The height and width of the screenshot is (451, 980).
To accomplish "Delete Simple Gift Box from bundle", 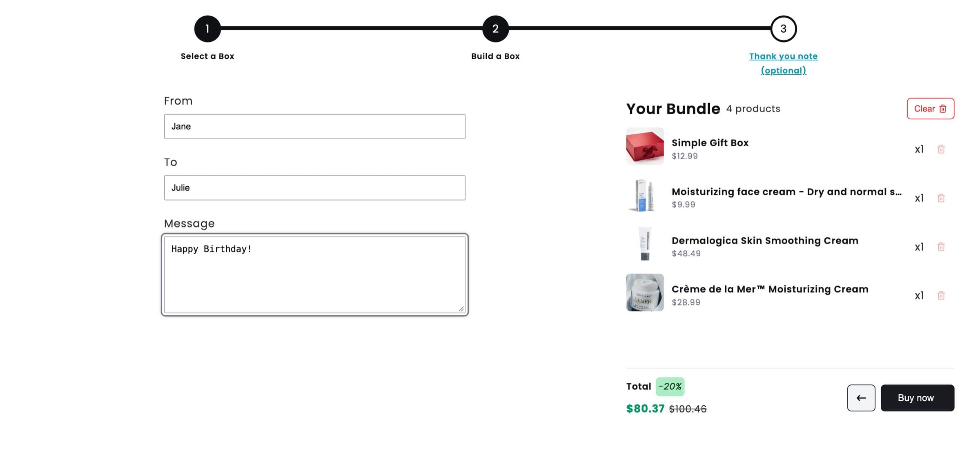I will point(941,149).
